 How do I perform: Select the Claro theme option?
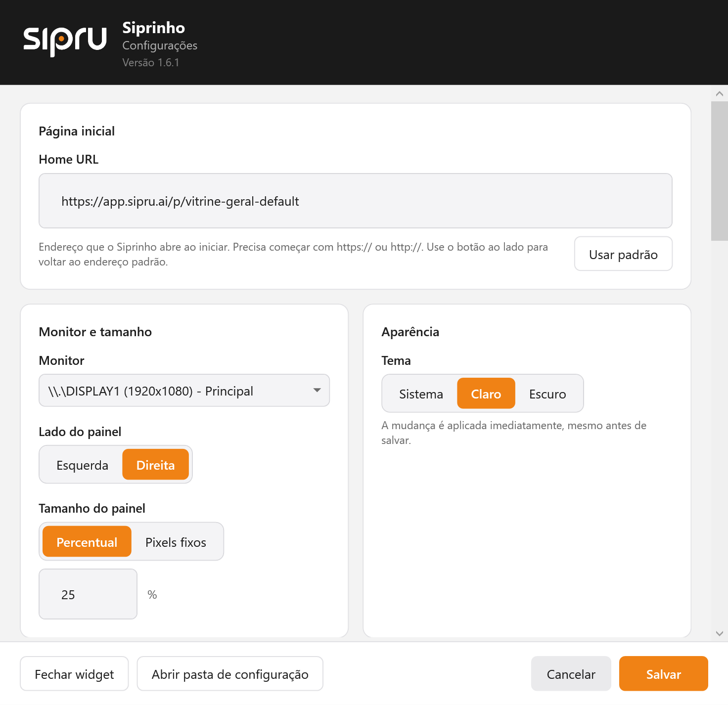click(486, 394)
